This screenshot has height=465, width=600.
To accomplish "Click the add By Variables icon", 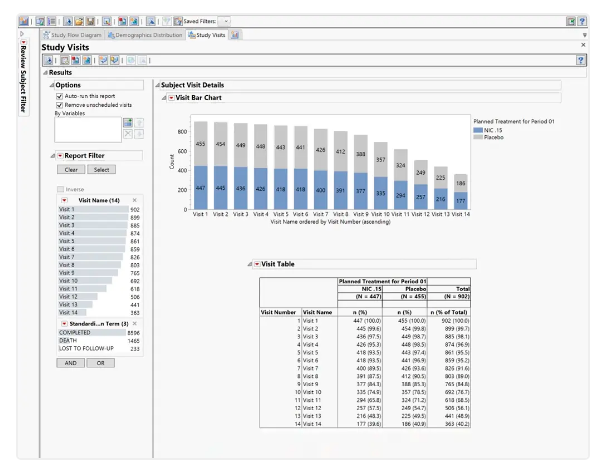I will click(128, 123).
